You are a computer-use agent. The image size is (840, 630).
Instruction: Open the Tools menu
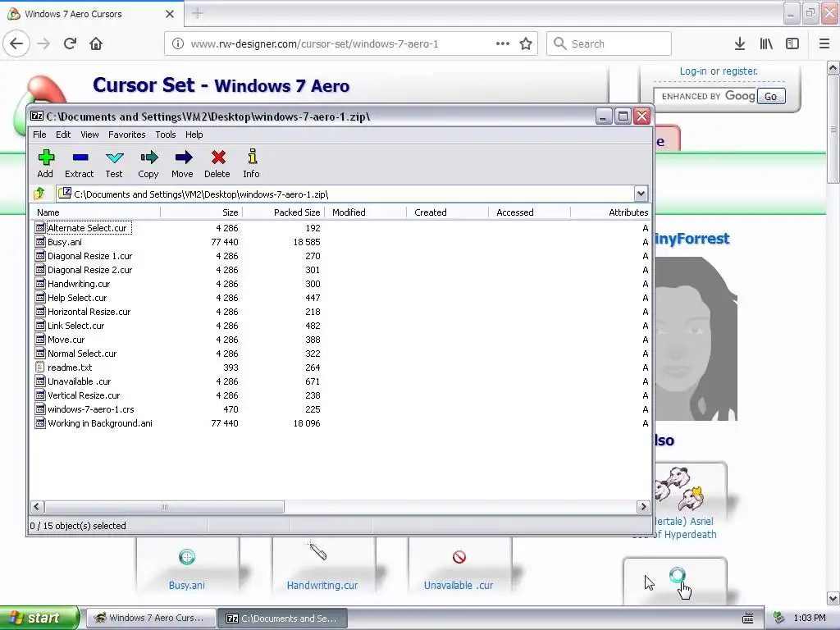166,135
